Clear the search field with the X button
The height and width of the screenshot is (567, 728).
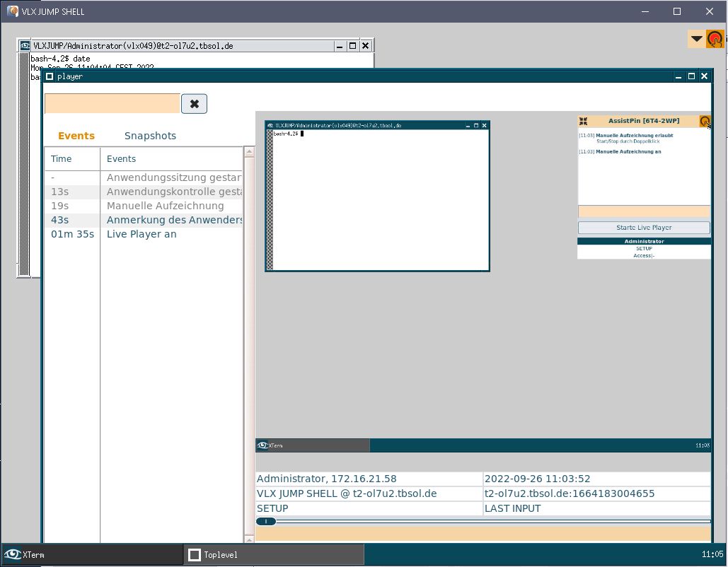(194, 104)
